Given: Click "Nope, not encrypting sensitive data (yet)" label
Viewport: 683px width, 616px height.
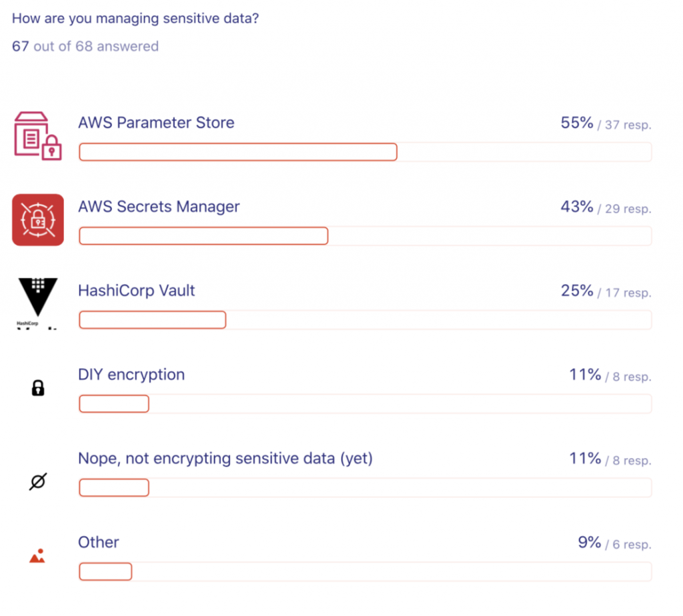Looking at the screenshot, I should click(225, 459).
